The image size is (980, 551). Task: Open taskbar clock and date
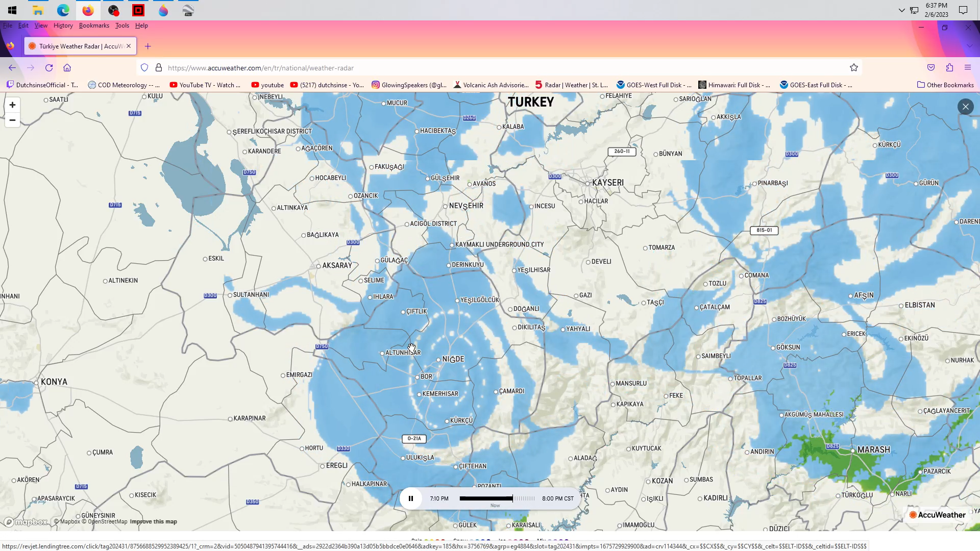937,10
